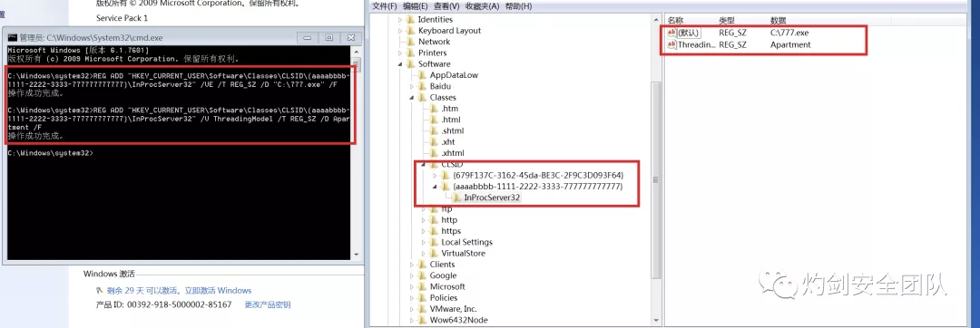Image resolution: width=980 pixels, height=328 pixels.
Task: Click the Microsoft folder icon
Action: [422, 287]
